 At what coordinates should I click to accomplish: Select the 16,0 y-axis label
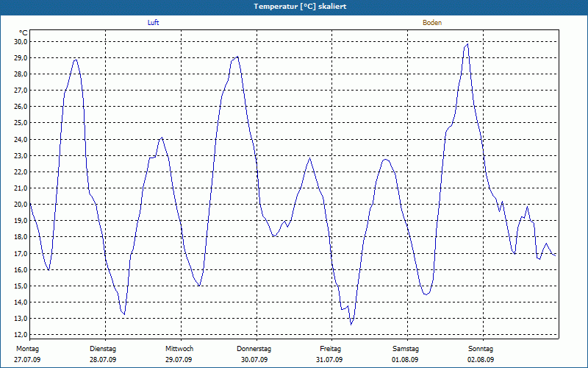(21, 269)
